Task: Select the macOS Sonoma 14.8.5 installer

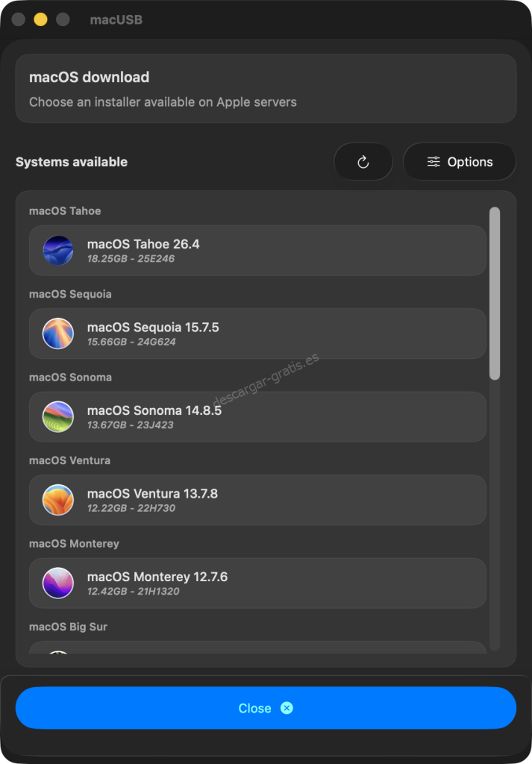Action: [x=257, y=417]
